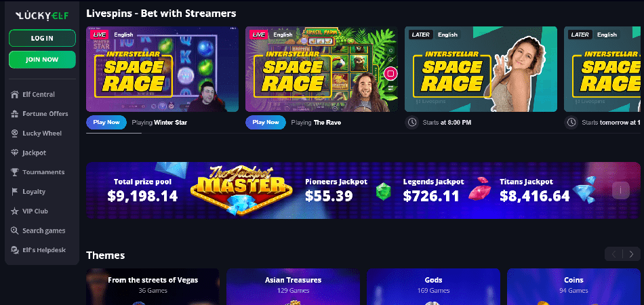Play Now on The Rave stream
Image resolution: width=644 pixels, height=305 pixels.
tap(266, 122)
